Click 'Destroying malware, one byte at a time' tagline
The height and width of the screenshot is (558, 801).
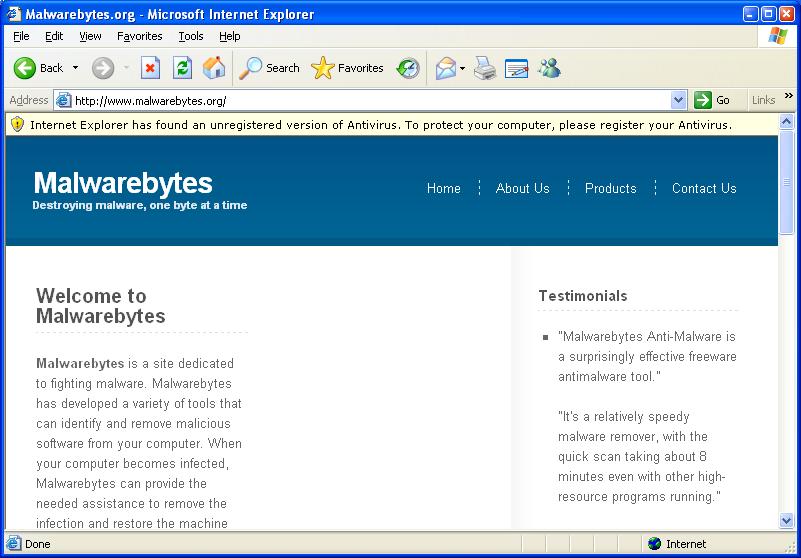[x=140, y=205]
